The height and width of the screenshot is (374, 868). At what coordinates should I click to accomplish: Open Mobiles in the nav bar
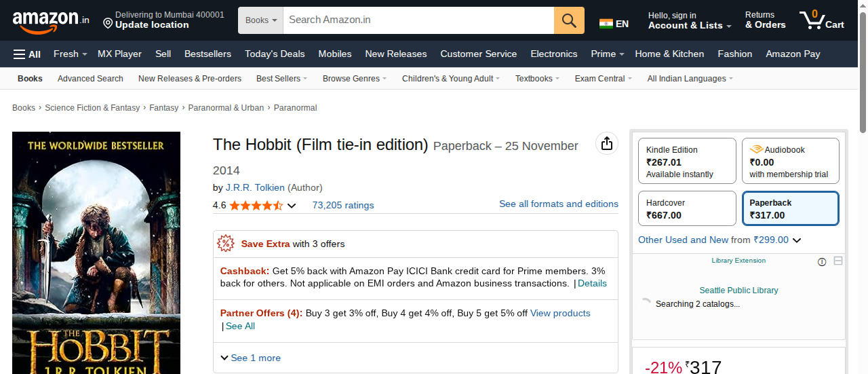(335, 54)
